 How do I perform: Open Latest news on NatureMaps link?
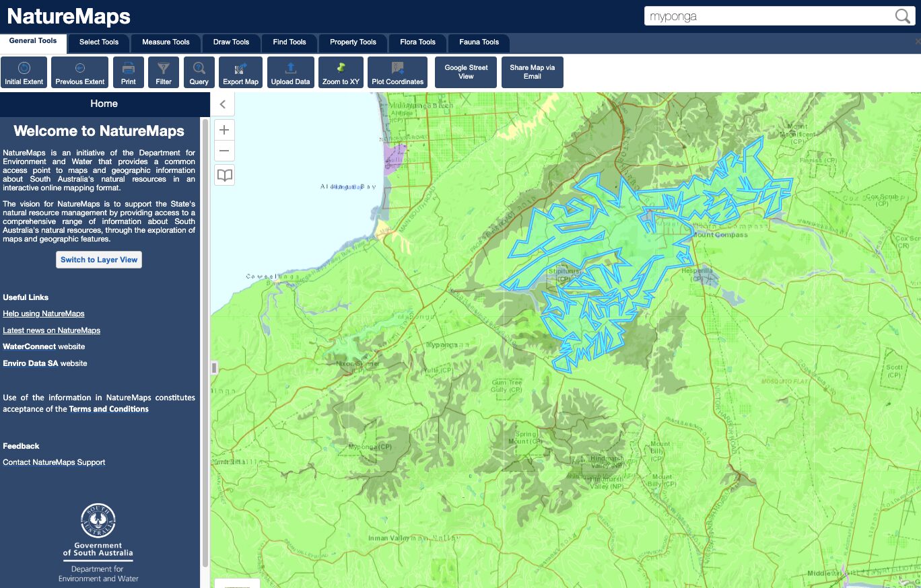tap(51, 330)
